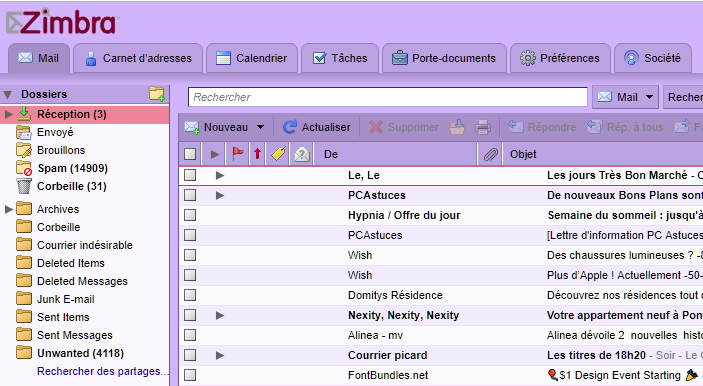This screenshot has width=703, height=386.
Task: Collapse the Dossiers section triangle
Action: coord(7,95)
